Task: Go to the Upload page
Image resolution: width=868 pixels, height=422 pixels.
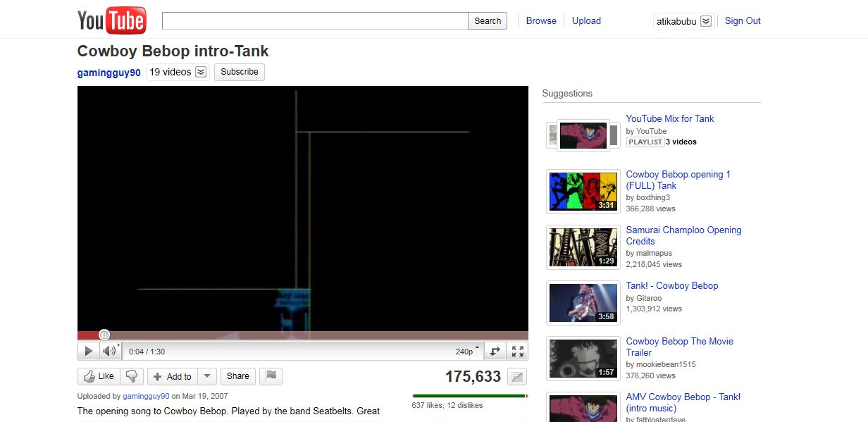Action: (x=586, y=21)
